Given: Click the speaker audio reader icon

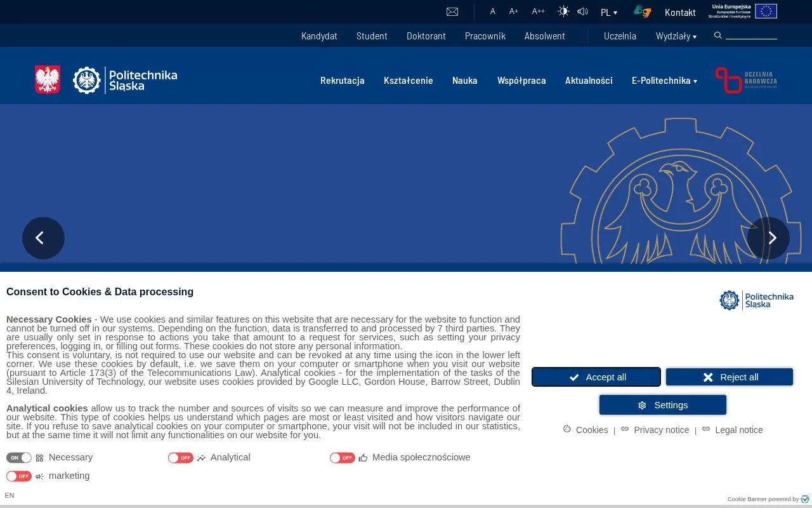Looking at the screenshot, I should tap(582, 11).
